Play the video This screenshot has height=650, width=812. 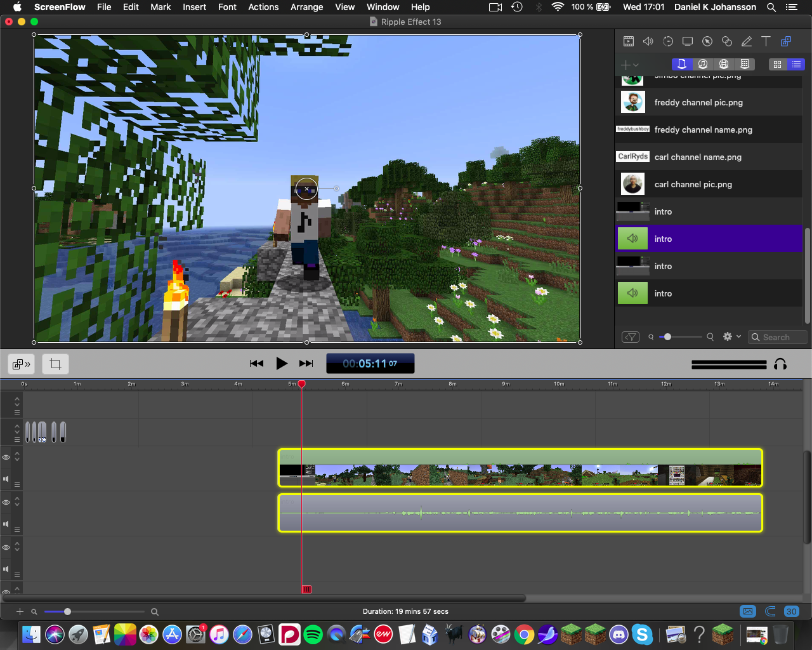282,364
